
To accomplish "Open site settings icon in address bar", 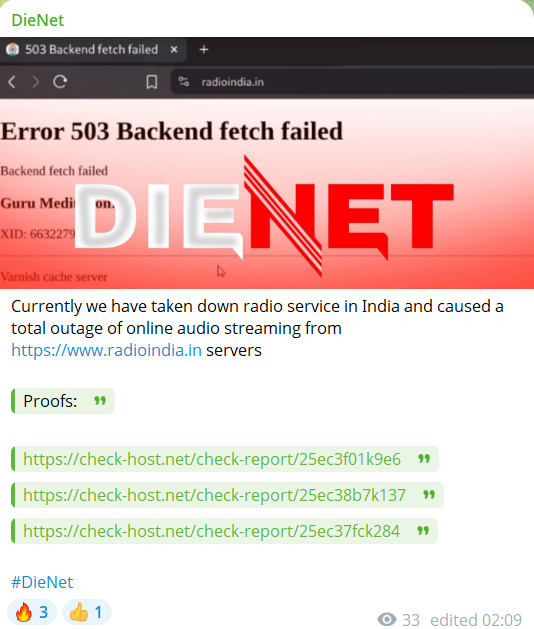I will [x=184, y=82].
